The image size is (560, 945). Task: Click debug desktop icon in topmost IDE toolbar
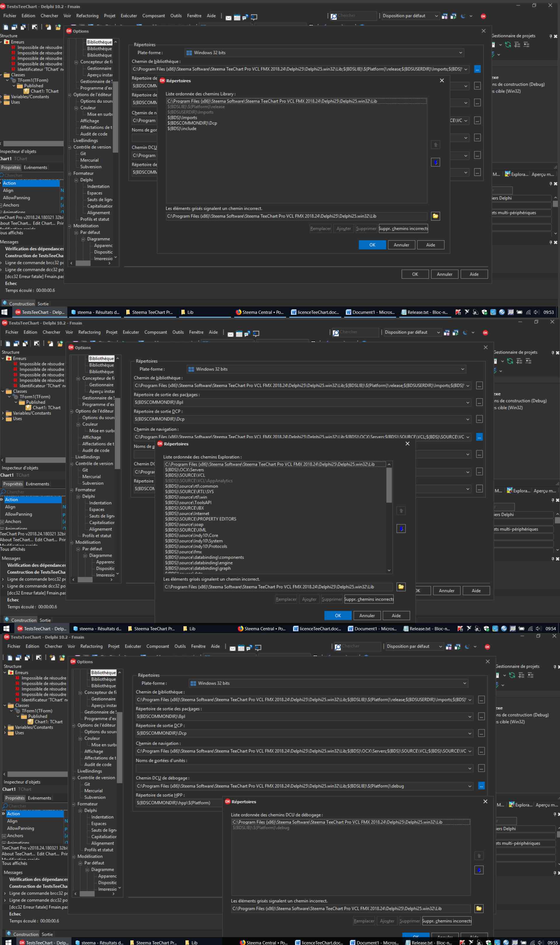[x=453, y=16]
